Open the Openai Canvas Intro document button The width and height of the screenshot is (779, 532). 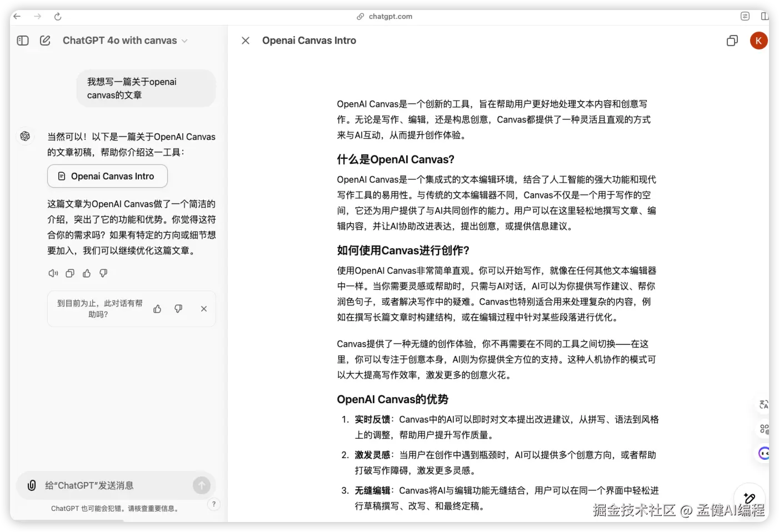point(107,176)
